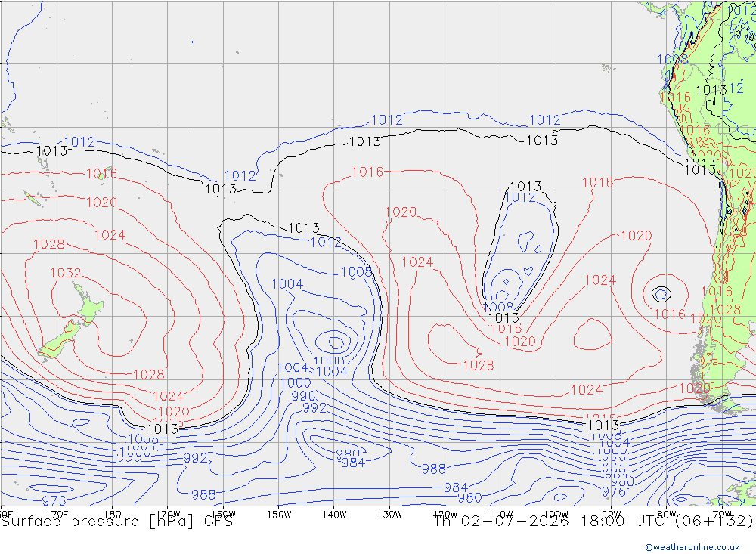
Task: Click the 1016 red isobar label near 135W
Action: pos(367,172)
